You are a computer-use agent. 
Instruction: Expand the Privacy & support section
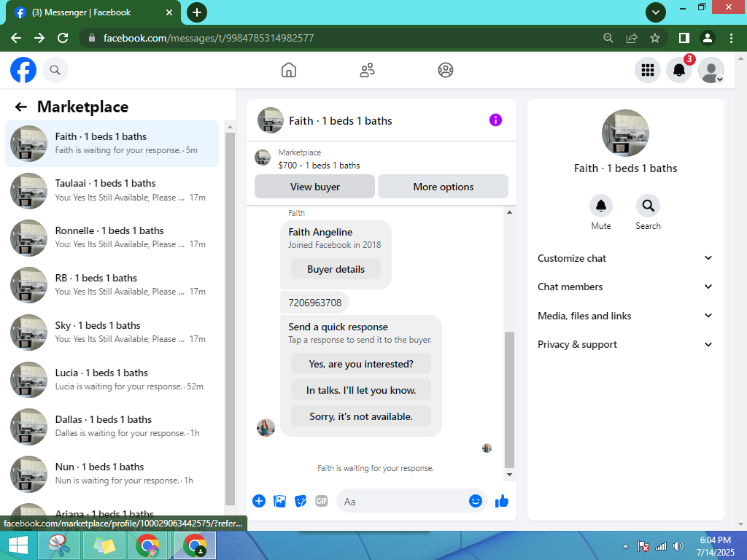(624, 344)
